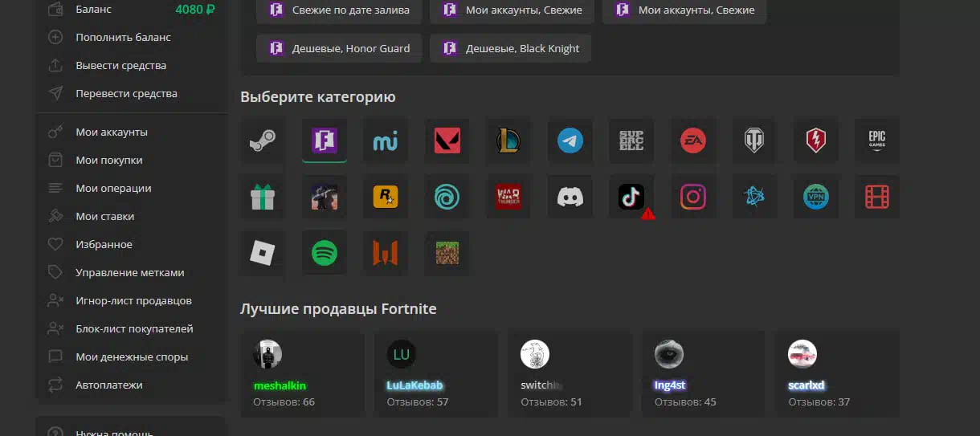Choose the EA category icon
The width and height of the screenshot is (980, 436).
(x=693, y=141)
